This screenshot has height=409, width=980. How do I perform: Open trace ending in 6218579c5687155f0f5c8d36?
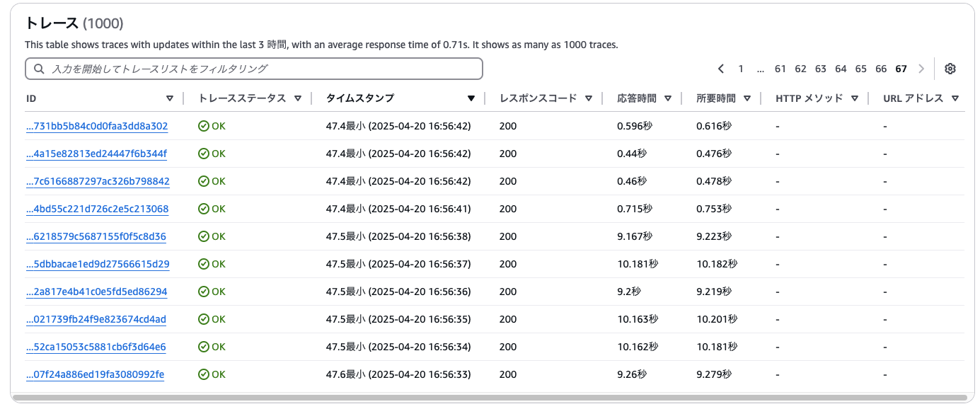click(x=96, y=236)
